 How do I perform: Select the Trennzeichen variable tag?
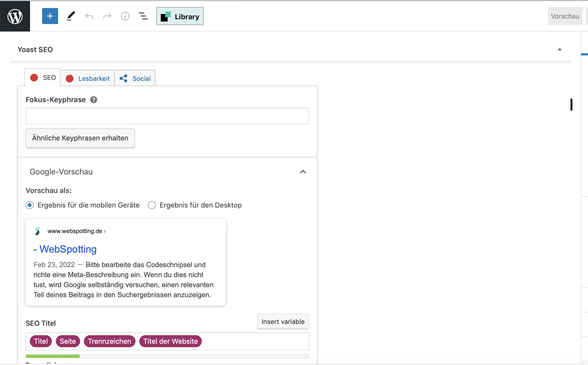pyautogui.click(x=110, y=341)
